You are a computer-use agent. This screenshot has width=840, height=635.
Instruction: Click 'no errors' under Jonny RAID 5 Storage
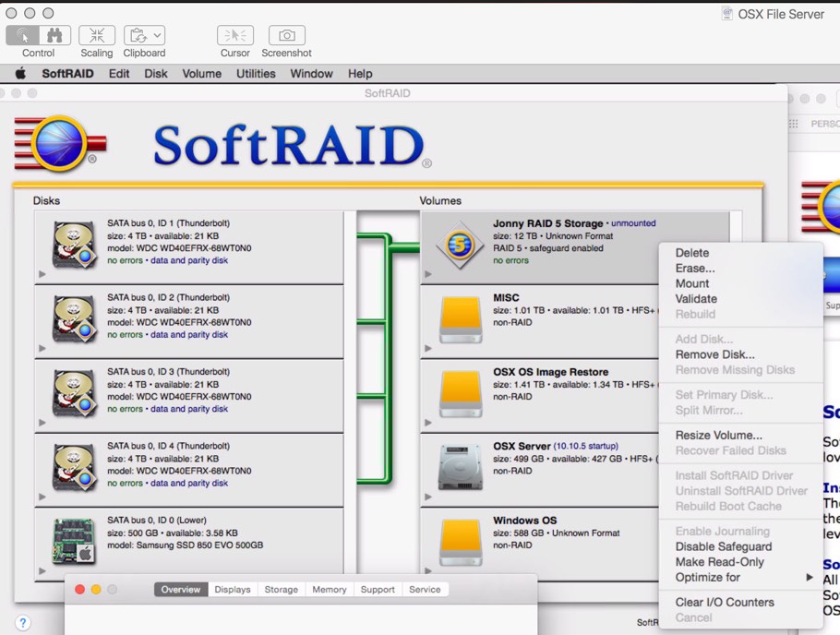point(510,260)
